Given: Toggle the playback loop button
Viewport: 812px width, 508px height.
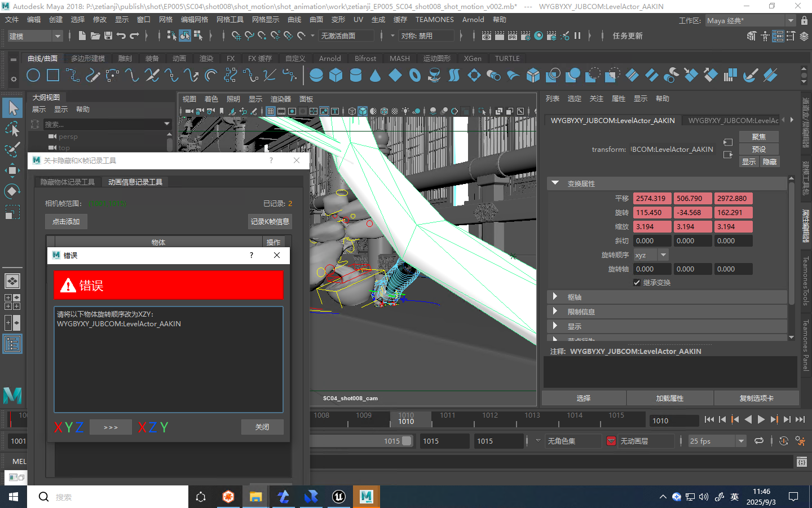Looking at the screenshot, I should (759, 441).
